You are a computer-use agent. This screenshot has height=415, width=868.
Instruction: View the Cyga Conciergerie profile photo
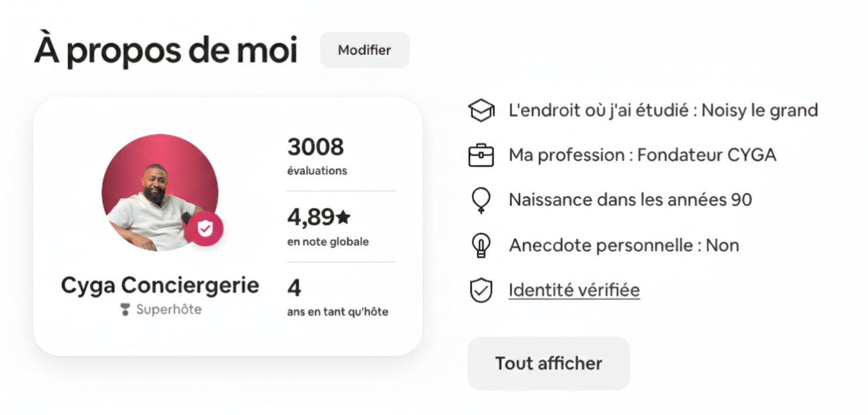coord(159,192)
